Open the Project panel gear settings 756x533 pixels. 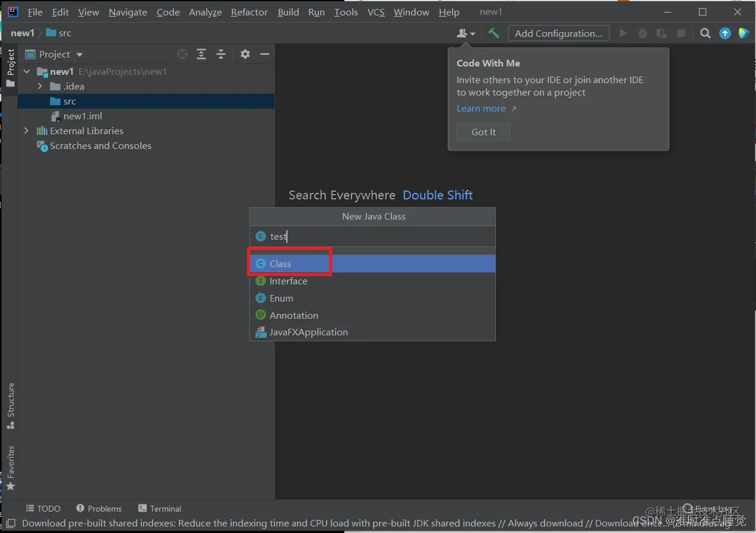[x=245, y=54]
